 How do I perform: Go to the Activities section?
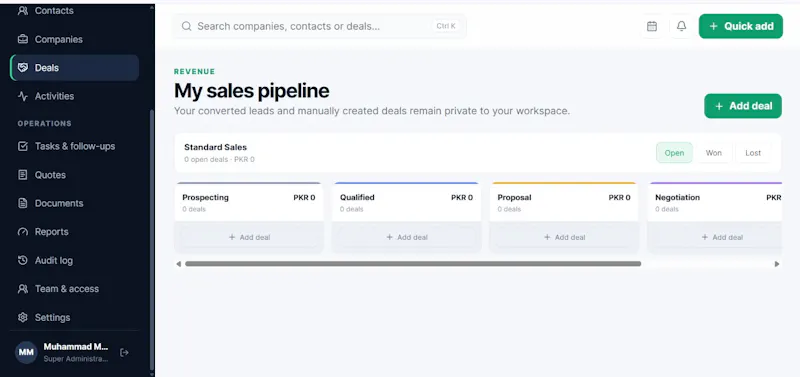point(74,96)
